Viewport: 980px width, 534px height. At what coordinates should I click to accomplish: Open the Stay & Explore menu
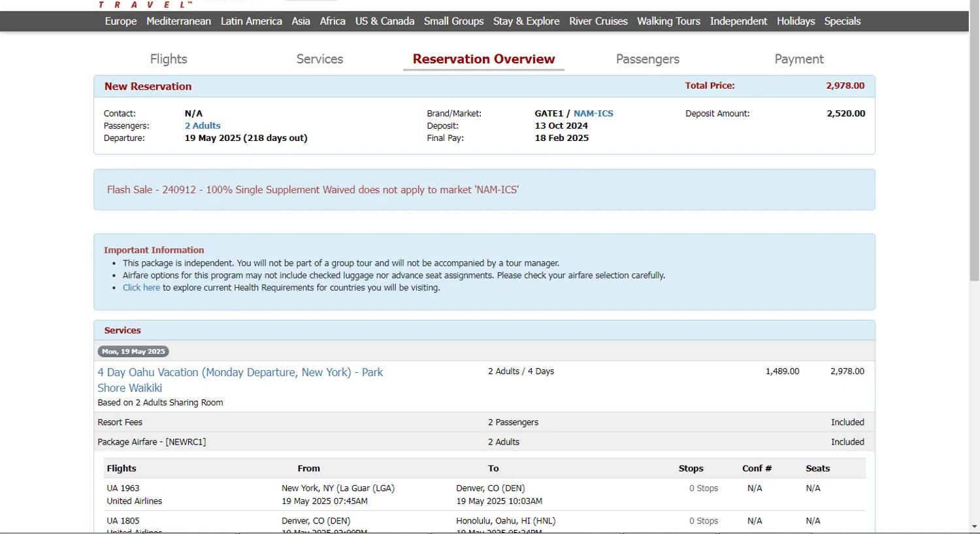pos(527,21)
